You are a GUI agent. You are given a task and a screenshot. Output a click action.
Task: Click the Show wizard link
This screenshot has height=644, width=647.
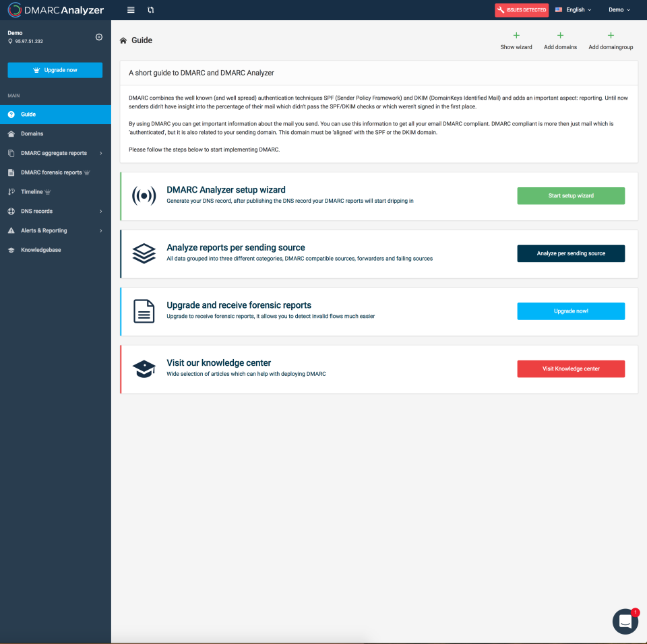[516, 47]
